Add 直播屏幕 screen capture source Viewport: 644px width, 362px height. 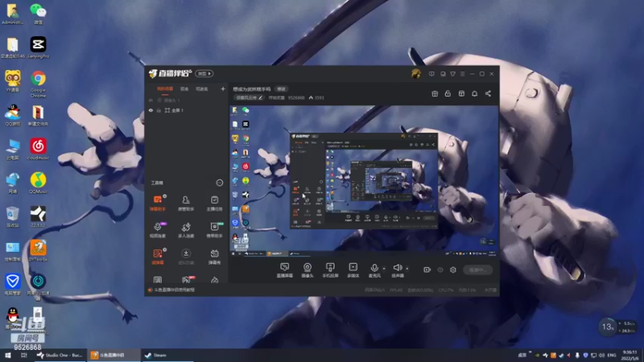click(x=285, y=270)
